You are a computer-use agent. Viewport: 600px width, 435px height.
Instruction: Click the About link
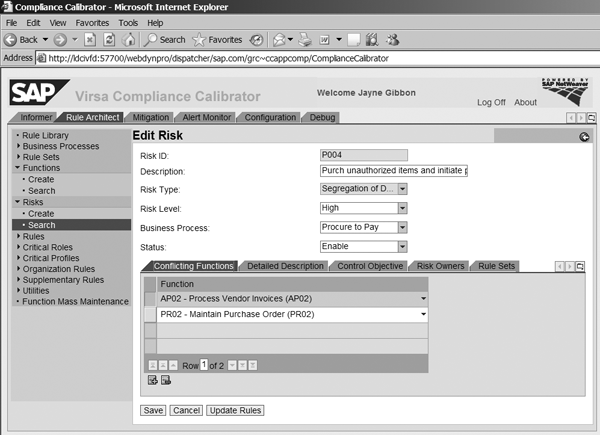click(525, 102)
